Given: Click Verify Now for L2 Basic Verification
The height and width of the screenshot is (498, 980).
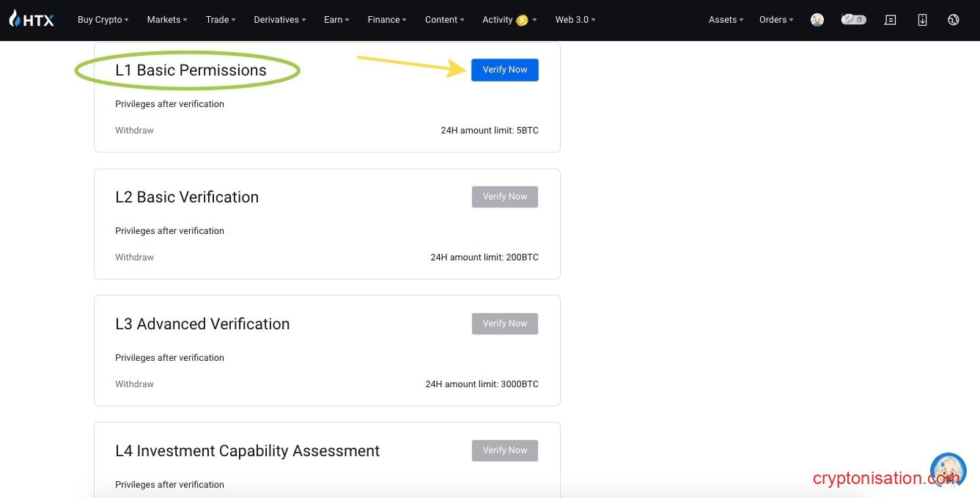Looking at the screenshot, I should click(x=504, y=197).
